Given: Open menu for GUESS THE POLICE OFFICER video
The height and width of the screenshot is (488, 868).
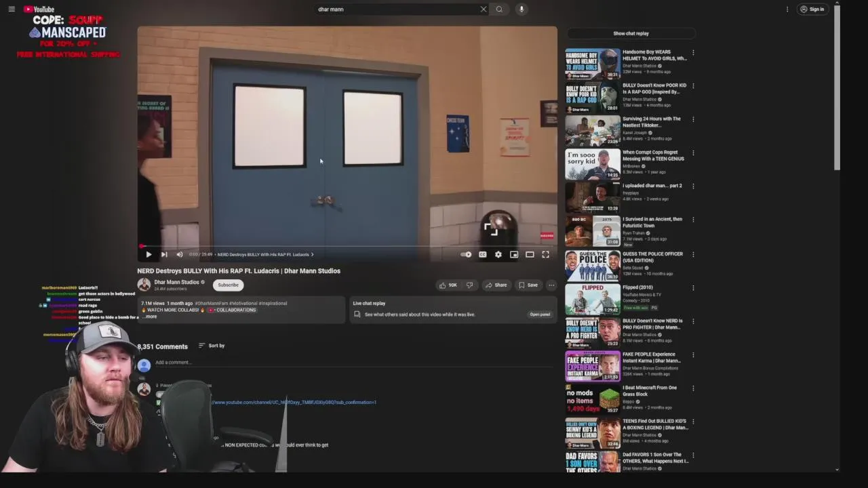Looking at the screenshot, I should pyautogui.click(x=693, y=254).
